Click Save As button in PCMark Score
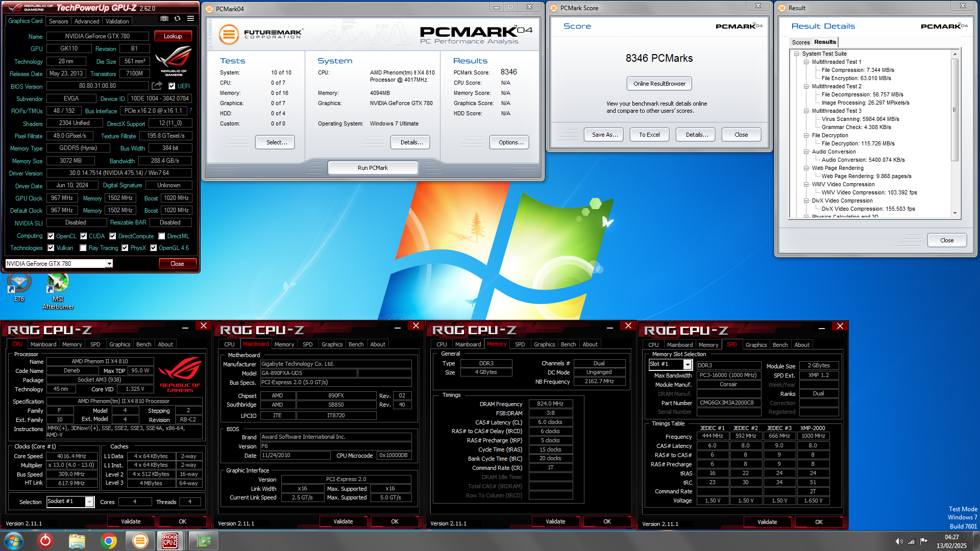The image size is (980, 551). tap(605, 135)
